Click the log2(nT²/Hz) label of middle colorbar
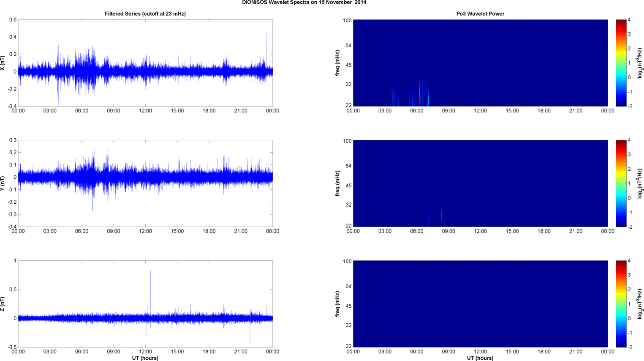 640,183
